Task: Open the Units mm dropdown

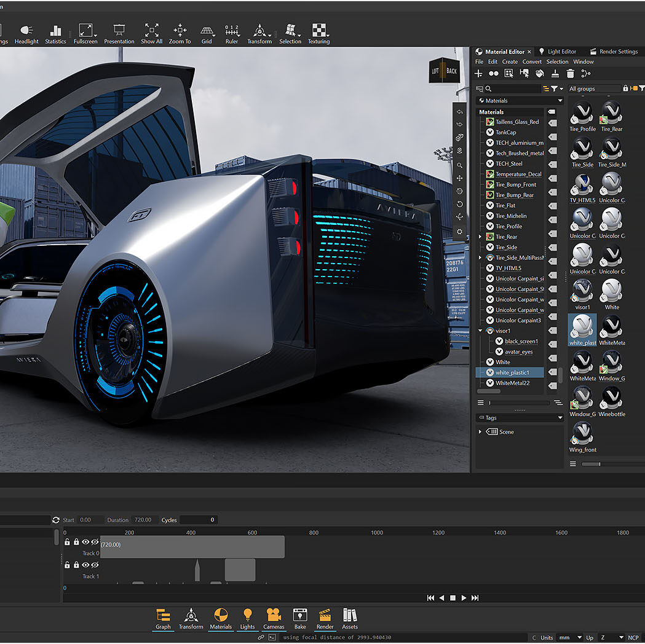Action: [x=569, y=637]
